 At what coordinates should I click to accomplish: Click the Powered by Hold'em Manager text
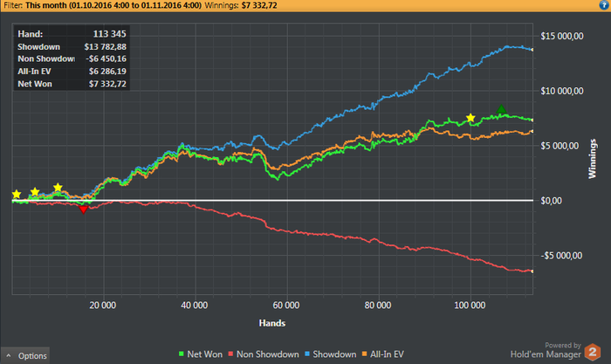pos(546,351)
